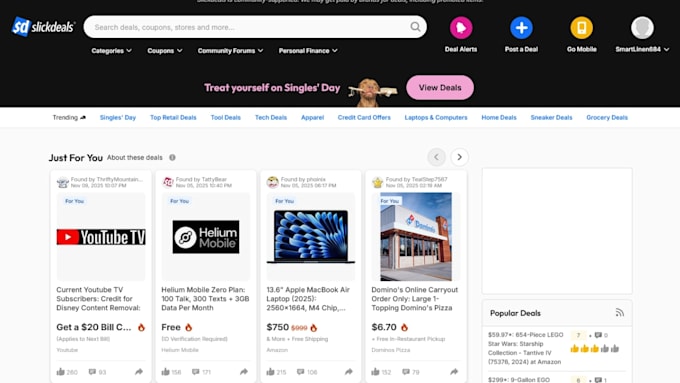Open the Slickdeals home logo
680x383 pixels.
[43, 27]
